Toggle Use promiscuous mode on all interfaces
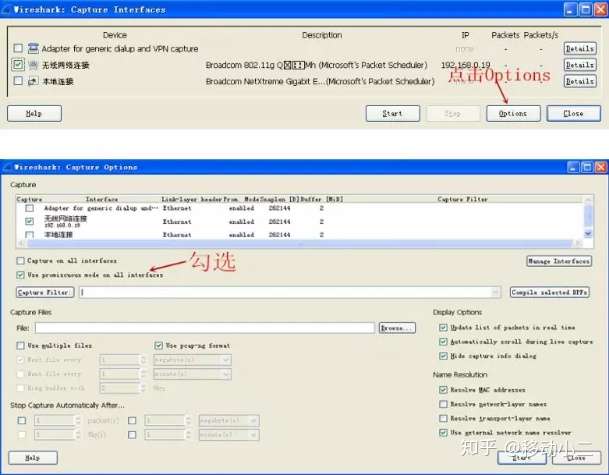609x475 pixels. (21, 275)
